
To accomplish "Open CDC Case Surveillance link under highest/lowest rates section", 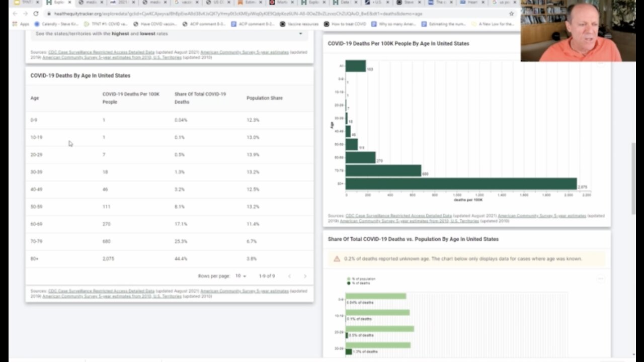I will point(101,52).
